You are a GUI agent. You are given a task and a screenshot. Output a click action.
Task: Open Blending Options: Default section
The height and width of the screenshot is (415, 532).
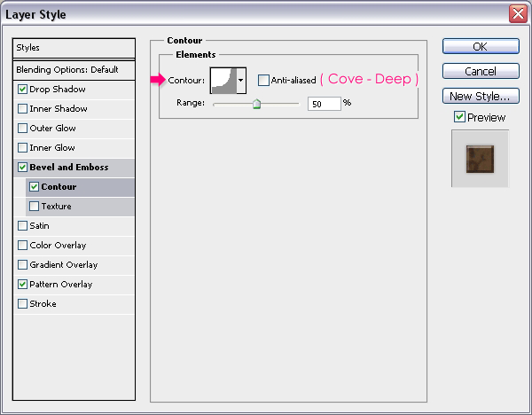(74, 69)
